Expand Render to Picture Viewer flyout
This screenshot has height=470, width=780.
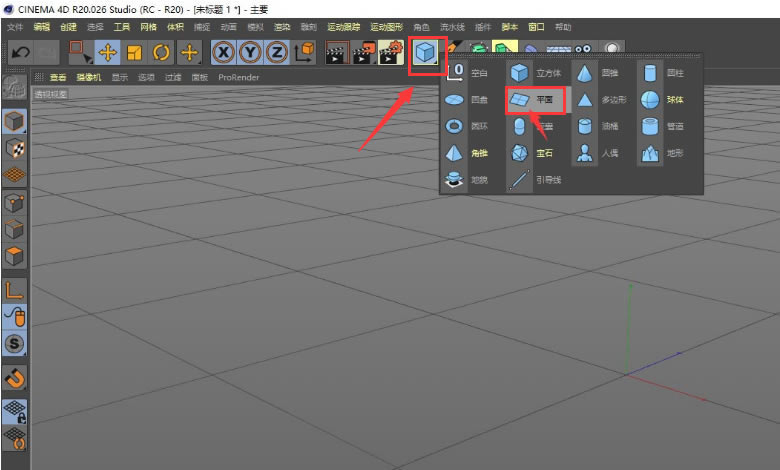coord(364,53)
